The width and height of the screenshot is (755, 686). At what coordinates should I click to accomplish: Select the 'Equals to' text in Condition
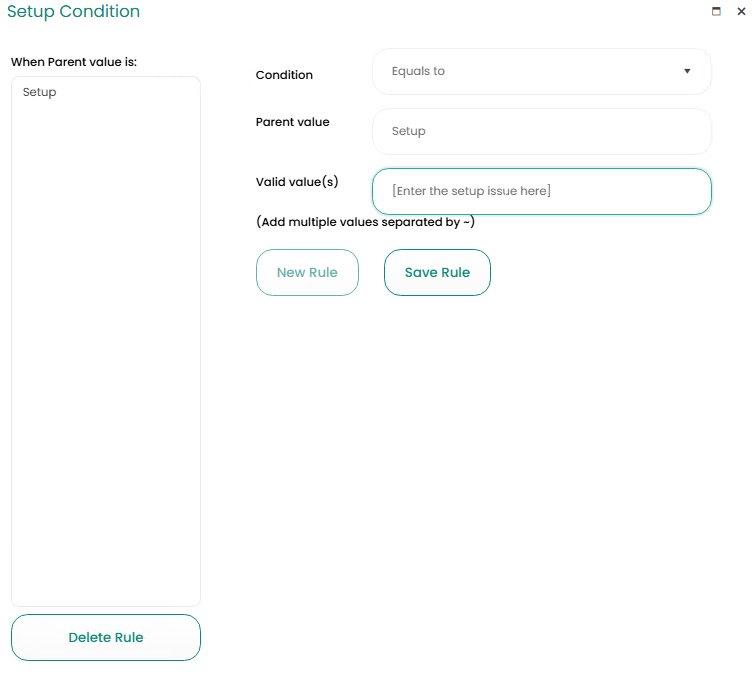[x=418, y=72]
